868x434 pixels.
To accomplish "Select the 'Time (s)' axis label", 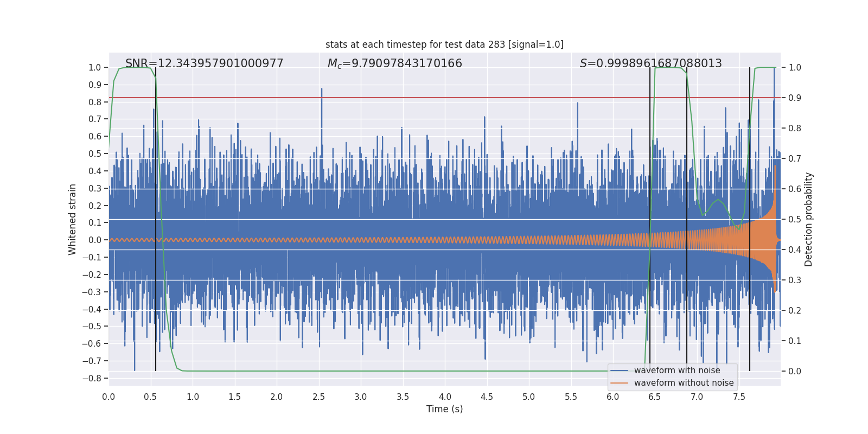I will click(x=445, y=409).
